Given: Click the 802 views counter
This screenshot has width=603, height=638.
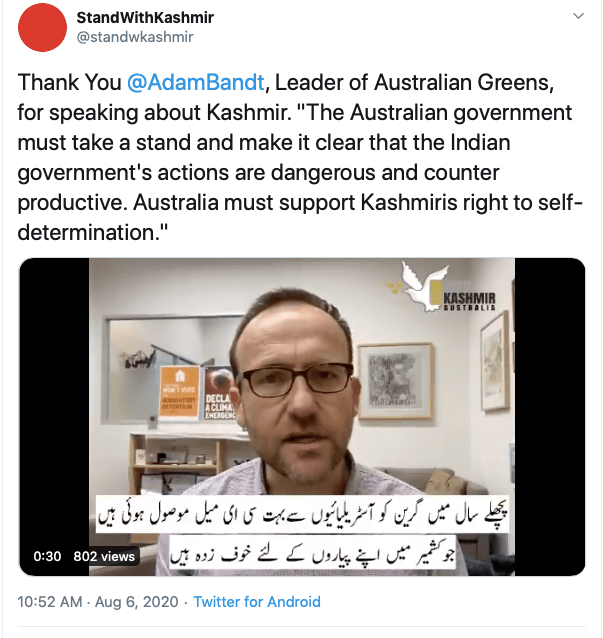Looking at the screenshot, I should coord(104,556).
